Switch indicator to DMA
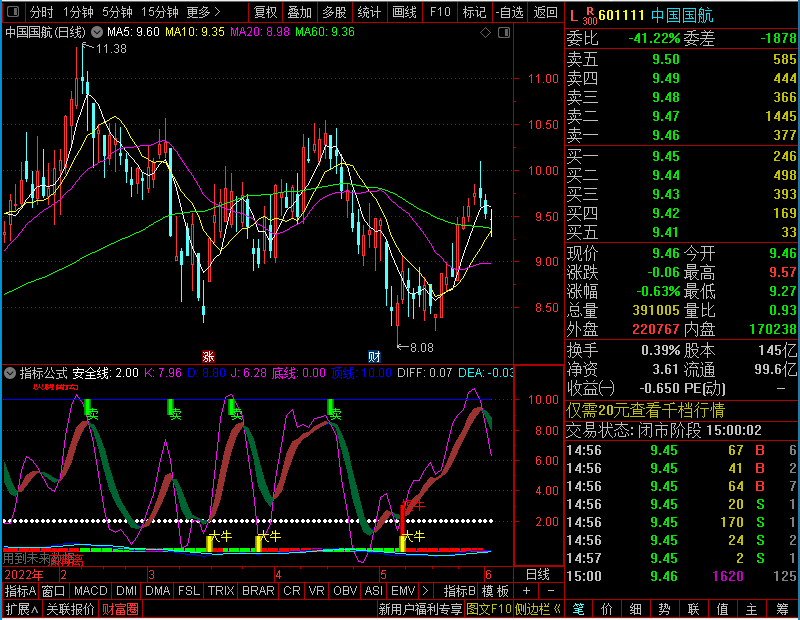This screenshot has height=620, width=800. click(x=158, y=591)
